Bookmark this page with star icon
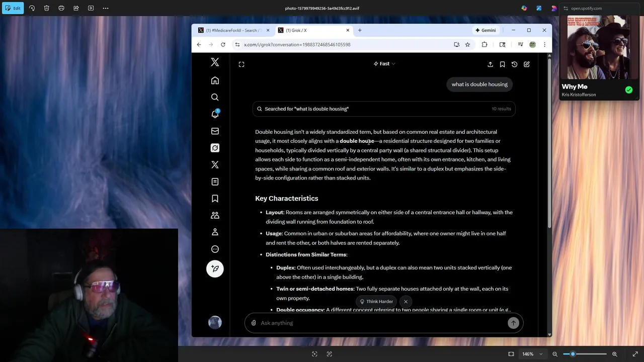The width and height of the screenshot is (644, 362). pyautogui.click(x=467, y=44)
